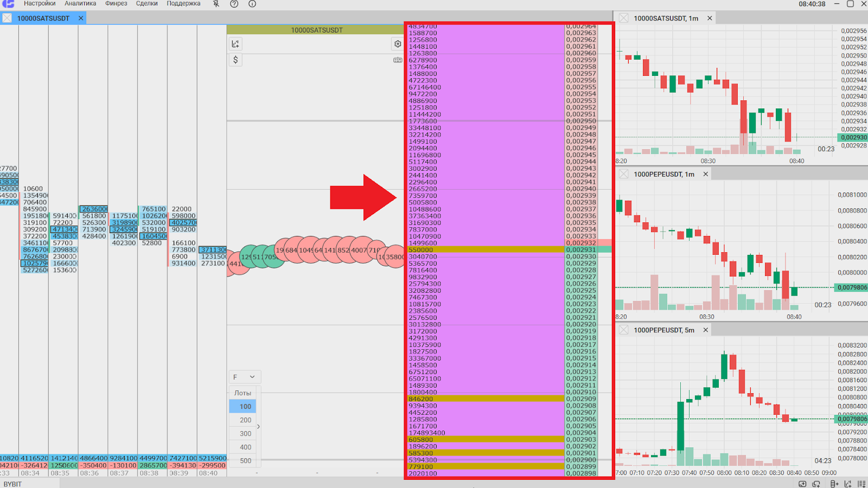Image resolution: width=868 pixels, height=488 pixels.
Task: Click the BYBIT exchange label
Action: pyautogui.click(x=13, y=484)
